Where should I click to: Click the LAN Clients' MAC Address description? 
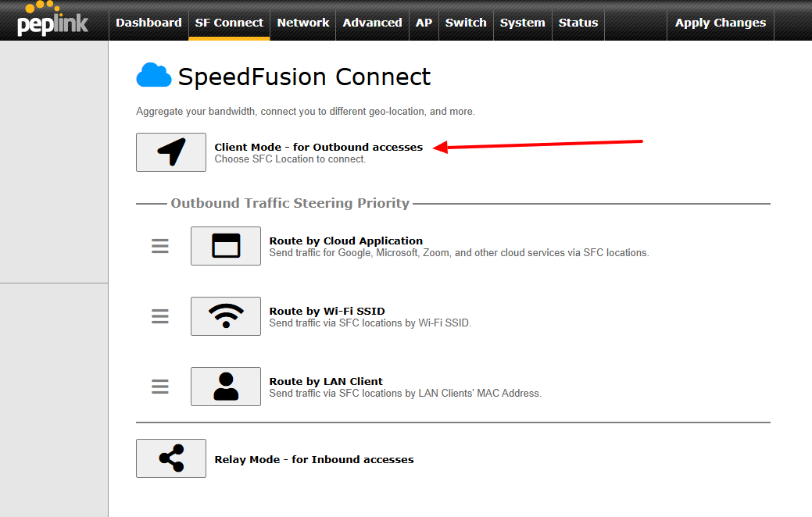(405, 394)
